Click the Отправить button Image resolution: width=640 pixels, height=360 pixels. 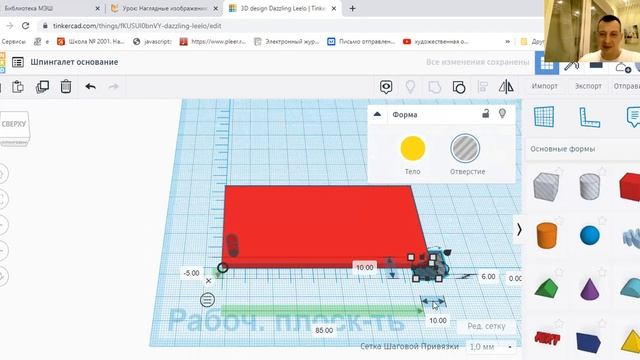(627, 86)
